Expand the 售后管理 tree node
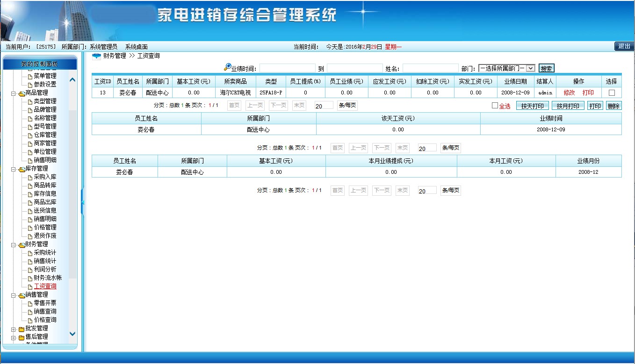Screen dimensions: 635x364 coord(13,337)
